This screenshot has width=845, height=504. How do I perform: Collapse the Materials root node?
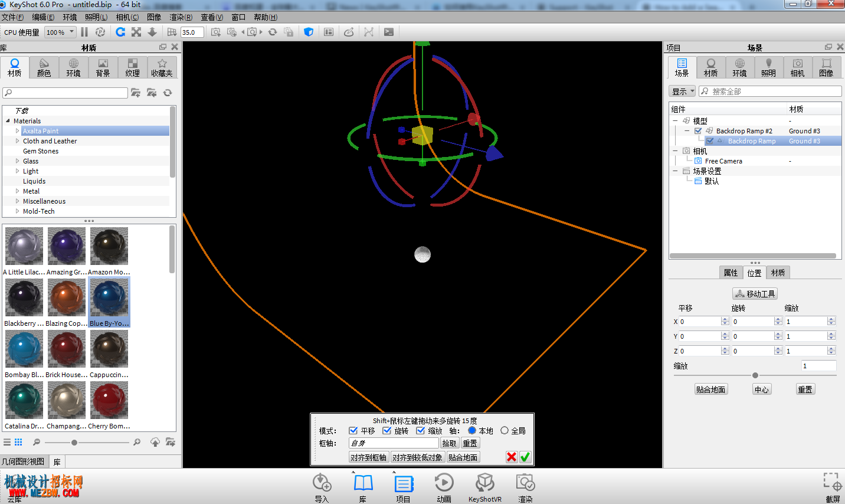pos(8,121)
